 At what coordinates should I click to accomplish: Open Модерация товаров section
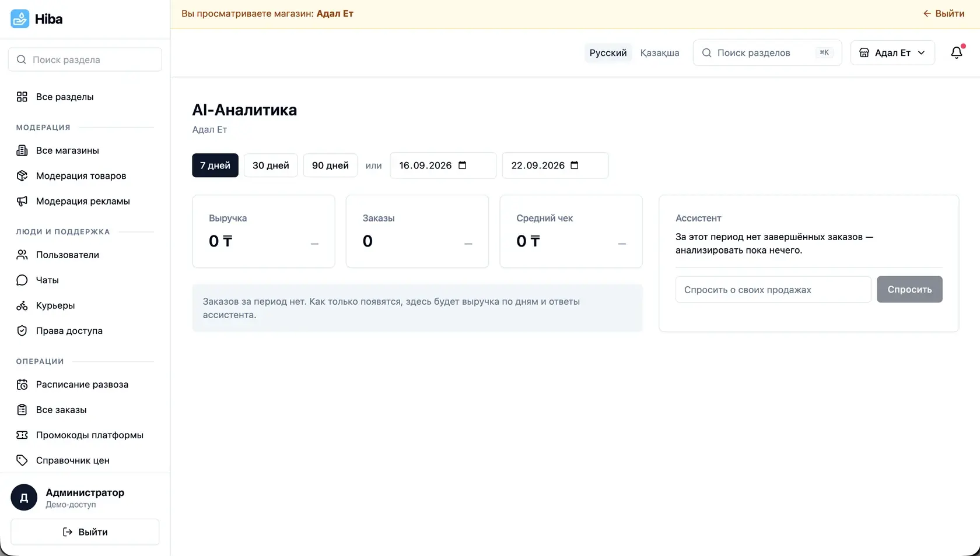(85, 175)
